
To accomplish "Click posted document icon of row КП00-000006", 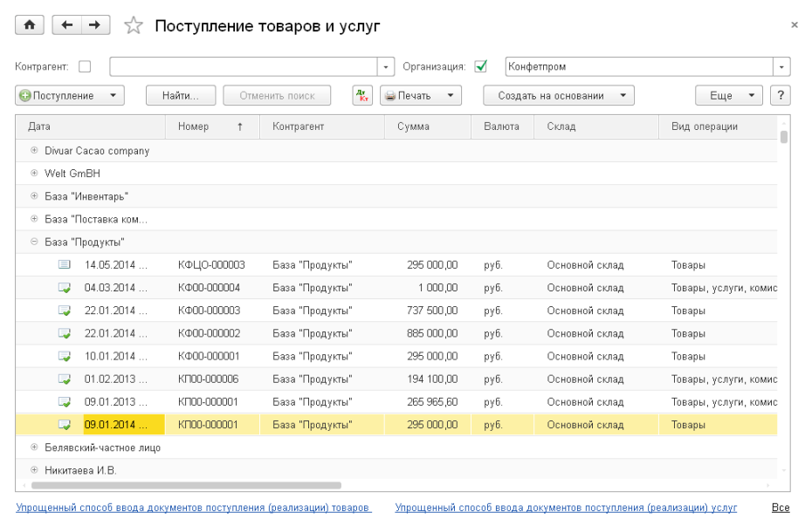I will click(x=65, y=379).
